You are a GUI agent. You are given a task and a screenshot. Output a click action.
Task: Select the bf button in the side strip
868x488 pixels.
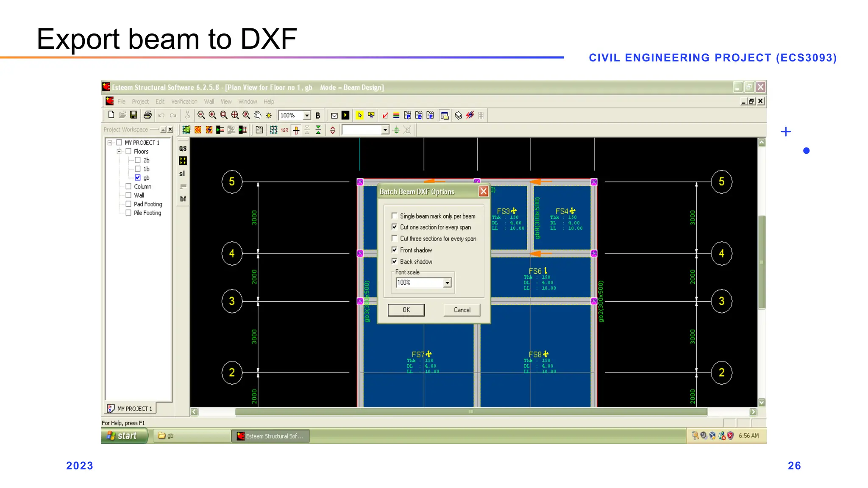[x=183, y=199]
